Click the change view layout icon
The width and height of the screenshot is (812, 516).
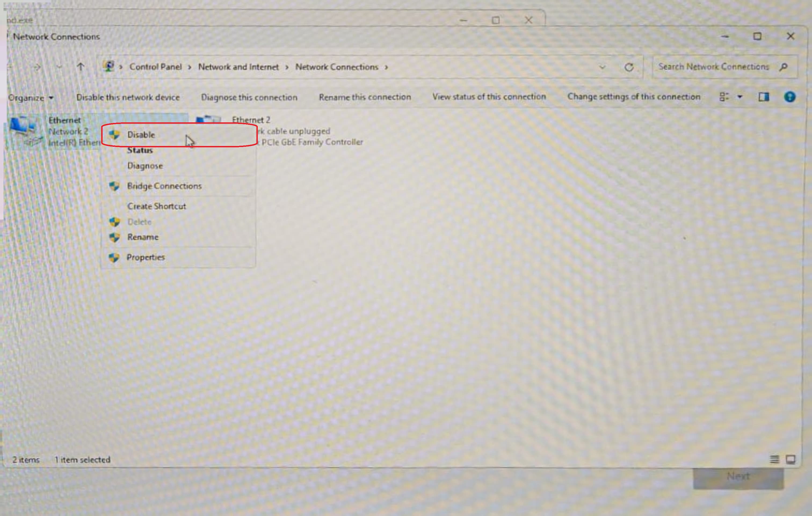coord(724,97)
